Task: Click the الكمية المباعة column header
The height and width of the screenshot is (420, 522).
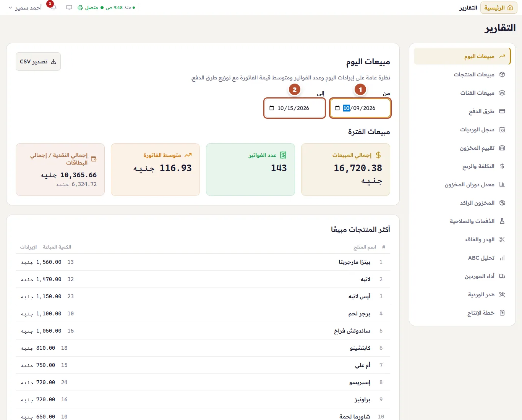Action: (x=57, y=247)
